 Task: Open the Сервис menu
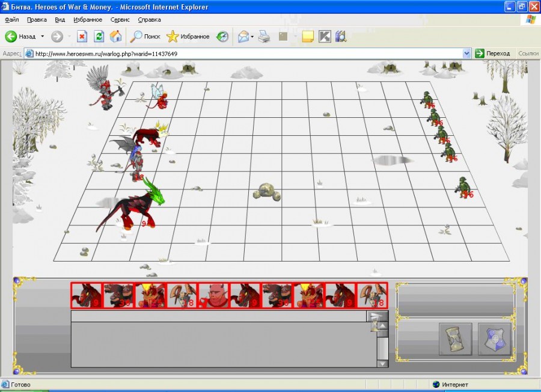[120, 20]
